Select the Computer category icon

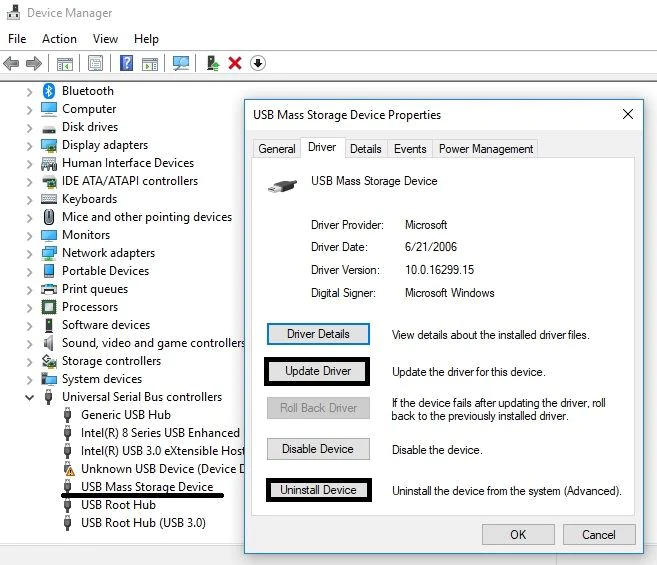coord(49,109)
